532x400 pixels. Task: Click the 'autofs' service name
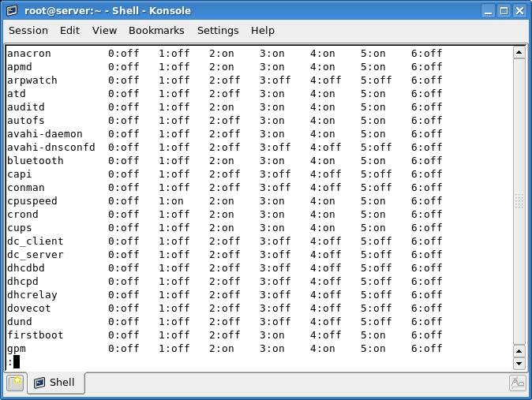[x=26, y=121]
